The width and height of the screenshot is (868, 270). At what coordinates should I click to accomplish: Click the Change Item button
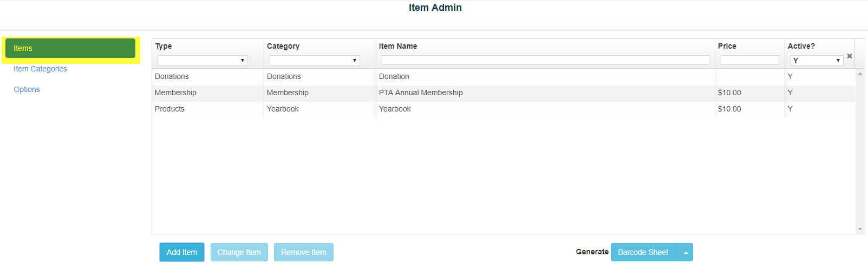[x=239, y=252]
